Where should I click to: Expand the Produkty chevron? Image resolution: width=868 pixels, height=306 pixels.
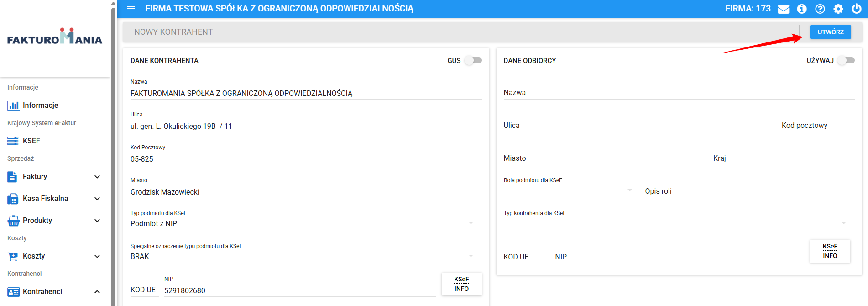97,221
